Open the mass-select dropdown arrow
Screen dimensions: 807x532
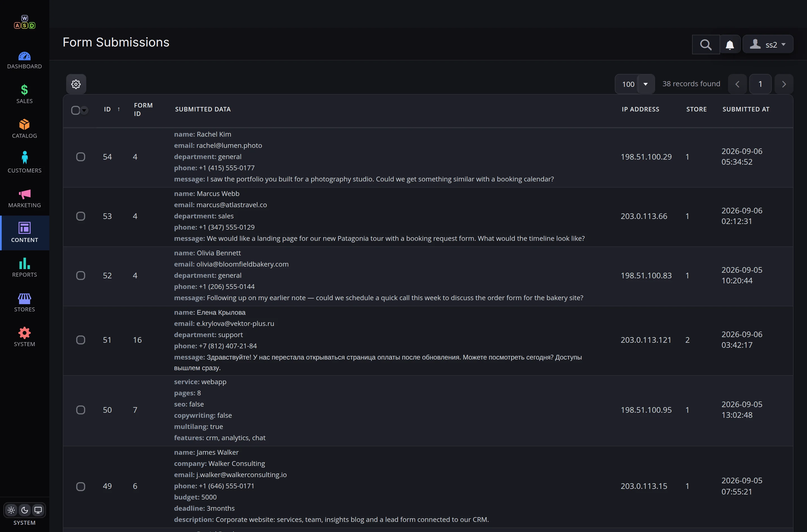pos(84,110)
